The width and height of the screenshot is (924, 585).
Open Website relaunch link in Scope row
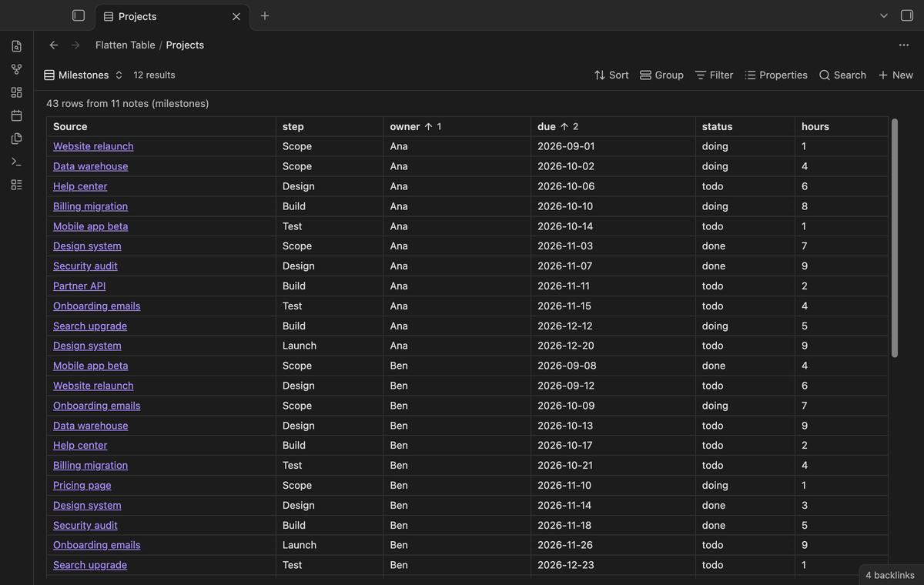tap(93, 146)
